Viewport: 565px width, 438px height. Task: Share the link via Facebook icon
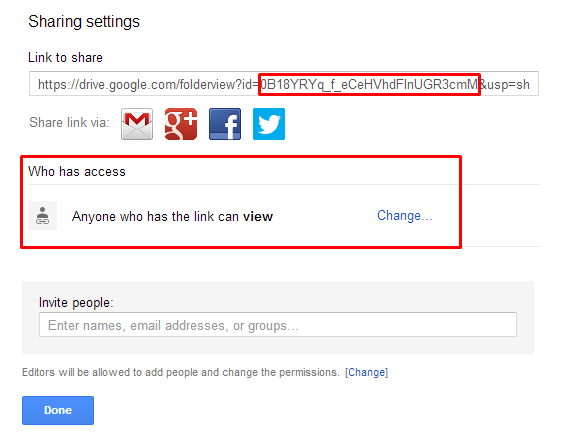coord(225,124)
